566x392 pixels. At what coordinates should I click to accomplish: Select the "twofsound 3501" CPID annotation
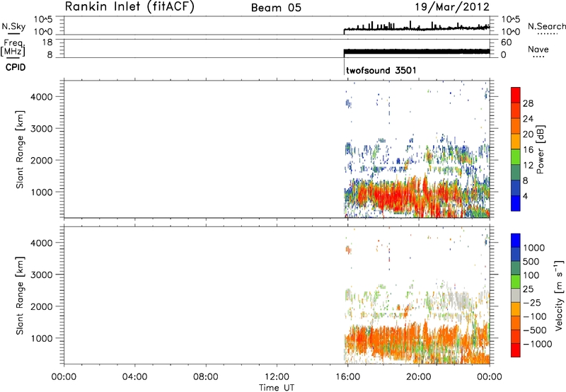pyautogui.click(x=381, y=70)
